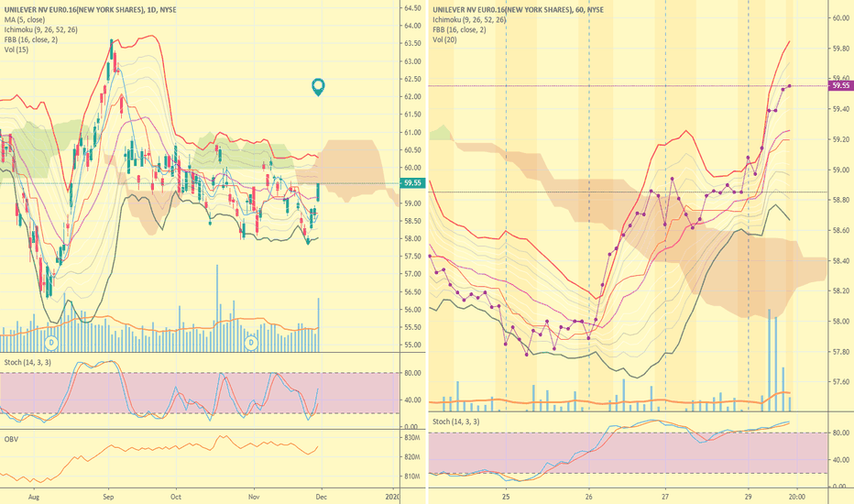
Task: Click the Aug label on the daily time axis
Action: click(x=34, y=497)
